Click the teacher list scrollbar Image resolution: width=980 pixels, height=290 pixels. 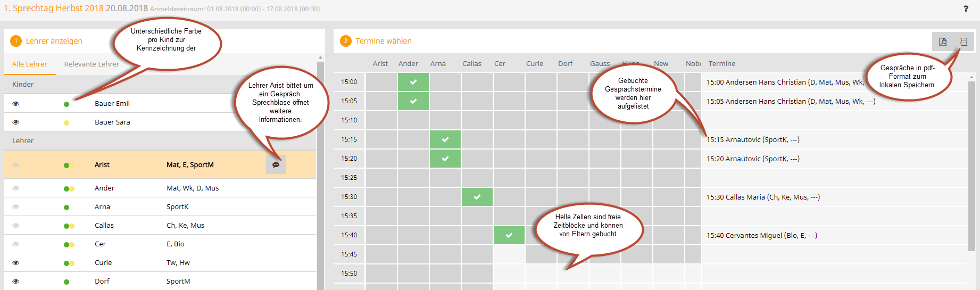[x=320, y=176]
